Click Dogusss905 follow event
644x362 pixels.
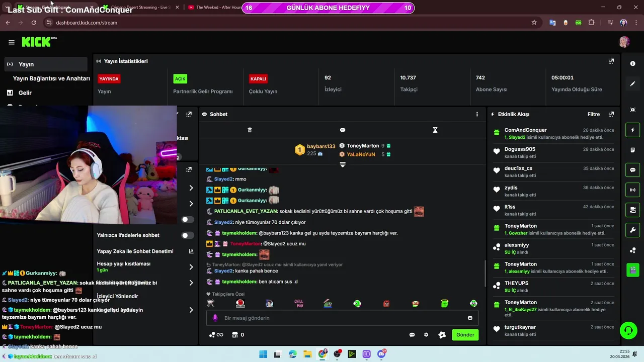click(x=553, y=152)
